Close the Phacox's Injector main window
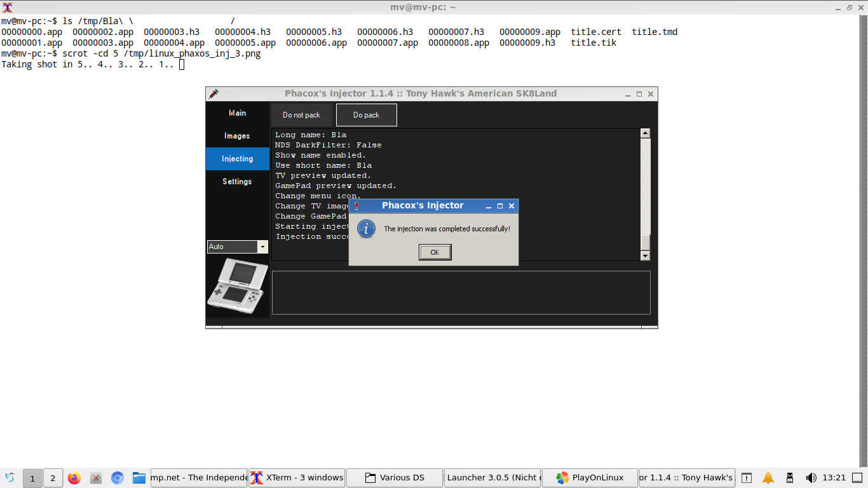 coord(650,94)
